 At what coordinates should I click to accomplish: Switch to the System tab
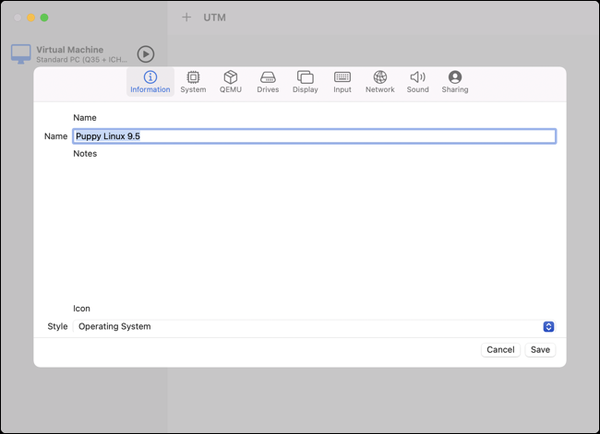pos(193,82)
